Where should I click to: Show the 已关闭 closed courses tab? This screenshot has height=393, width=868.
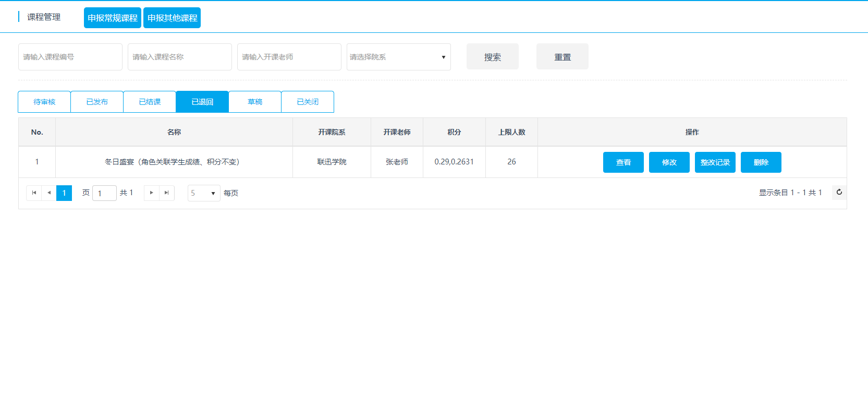click(308, 102)
